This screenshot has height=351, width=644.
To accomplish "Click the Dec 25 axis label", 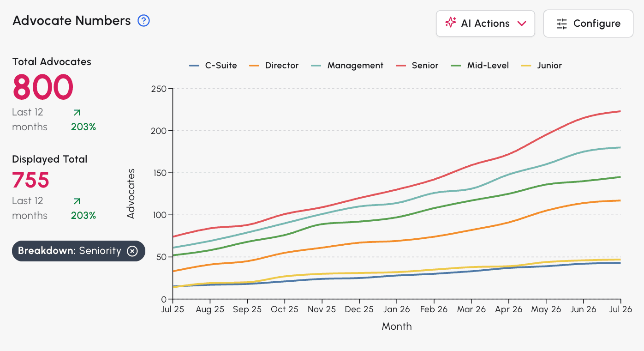I will (x=359, y=309).
